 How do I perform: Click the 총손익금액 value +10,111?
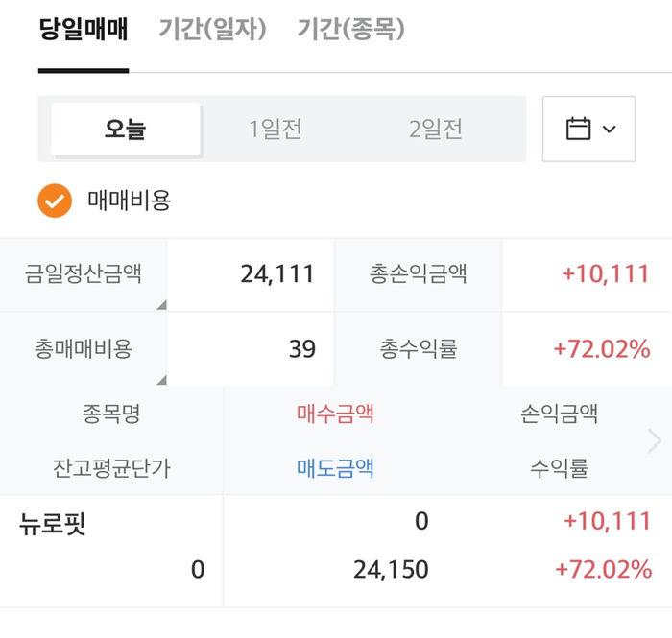coord(606,274)
